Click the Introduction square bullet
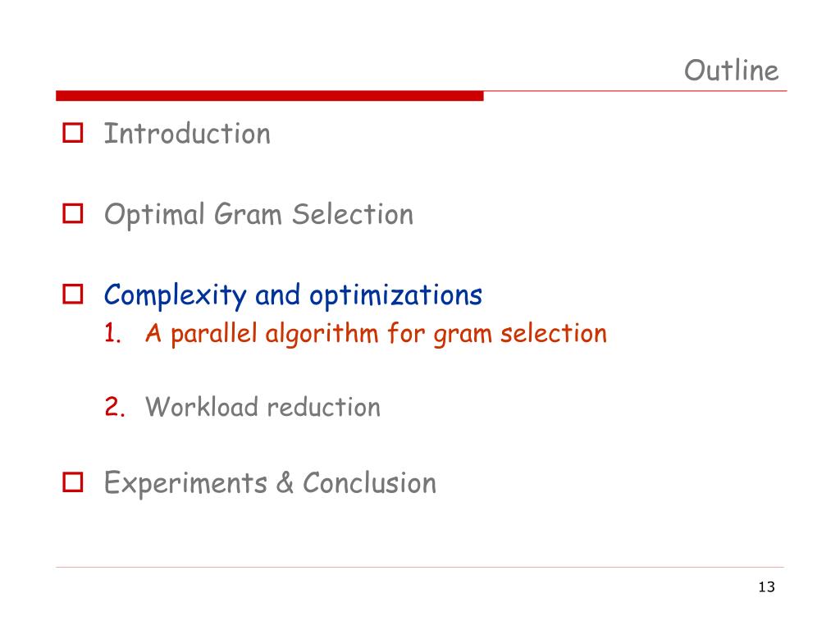 coord(73,133)
